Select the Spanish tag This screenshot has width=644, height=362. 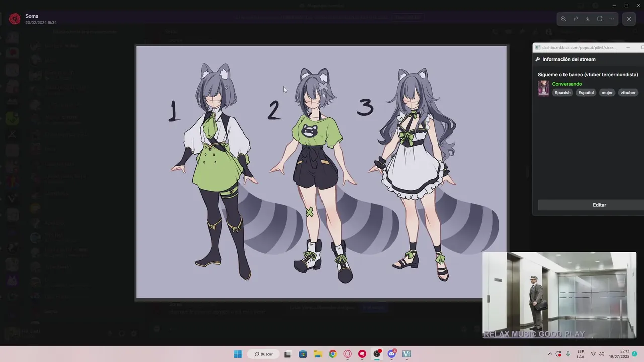coord(562,93)
